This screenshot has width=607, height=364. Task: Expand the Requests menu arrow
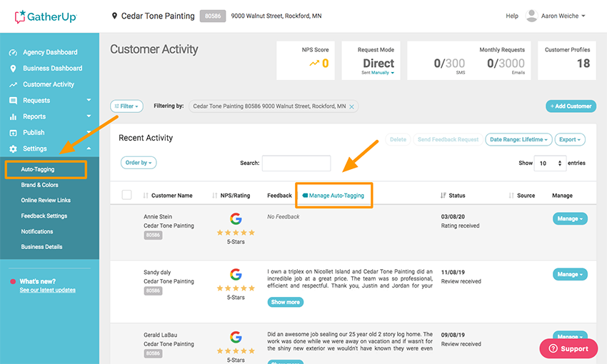pyautogui.click(x=89, y=100)
